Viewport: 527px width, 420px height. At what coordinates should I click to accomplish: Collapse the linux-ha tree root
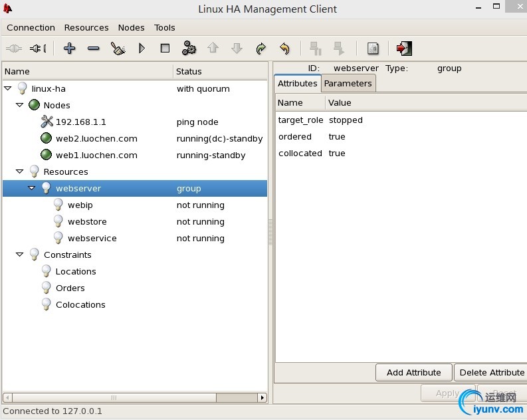[8, 88]
